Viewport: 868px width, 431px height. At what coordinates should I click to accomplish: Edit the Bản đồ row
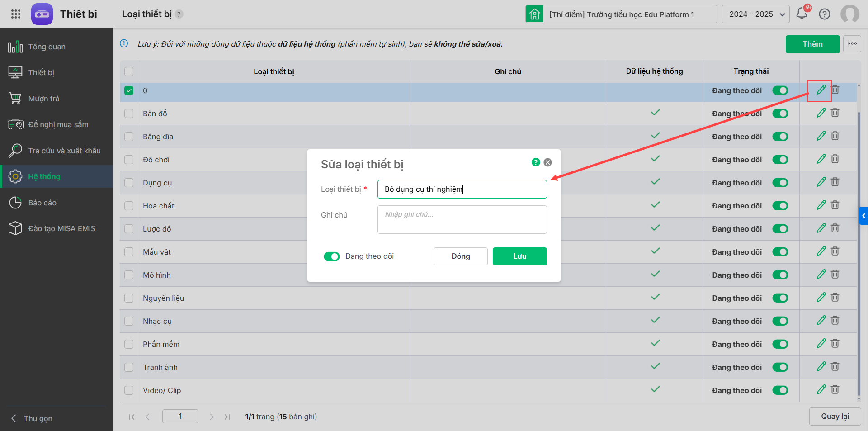(821, 113)
